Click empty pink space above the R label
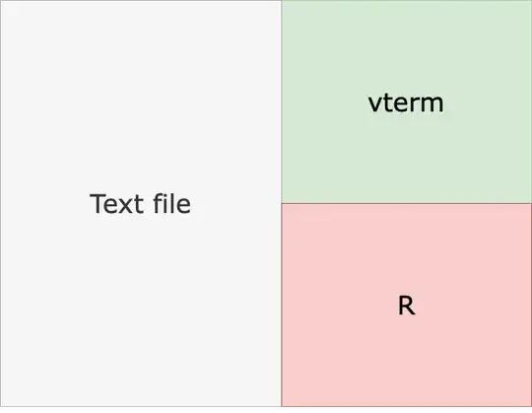The width and height of the screenshot is (532, 413). pos(406,247)
